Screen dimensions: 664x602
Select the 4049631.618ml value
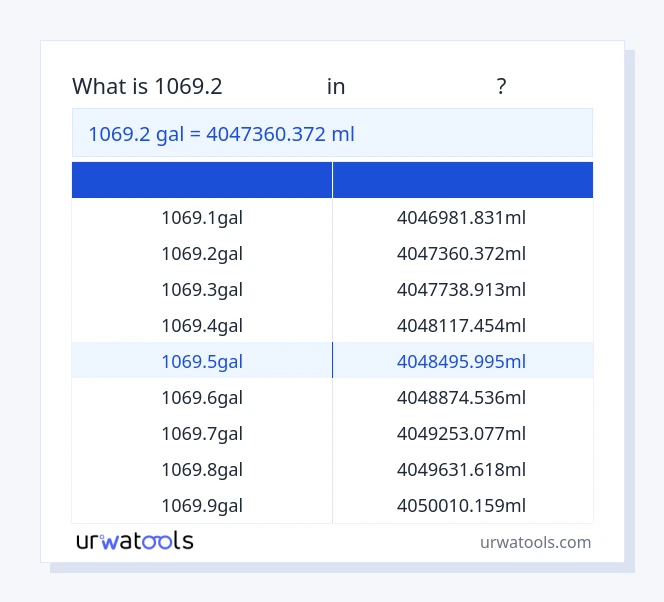[461, 469]
